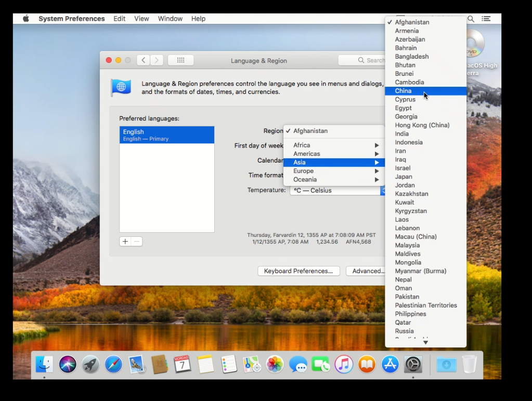This screenshot has width=532, height=401.
Task: Open Notification Center list icon
Action: point(486,19)
